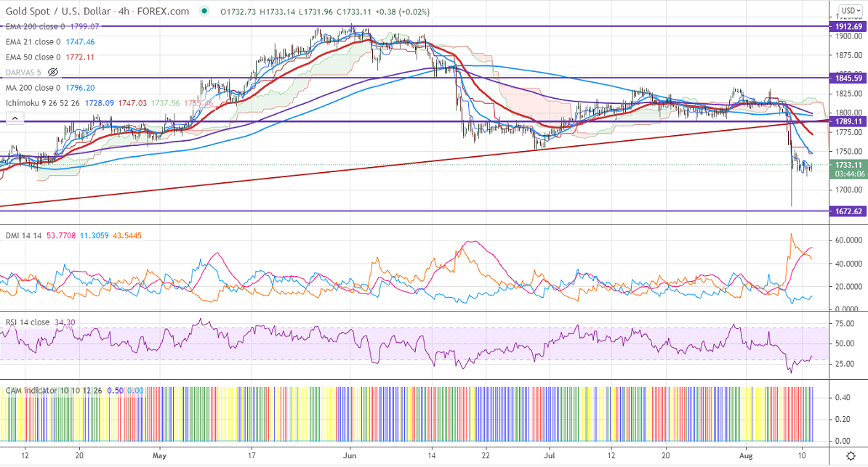
Task: Click 1875.00 on the price axis
Action: pos(849,55)
